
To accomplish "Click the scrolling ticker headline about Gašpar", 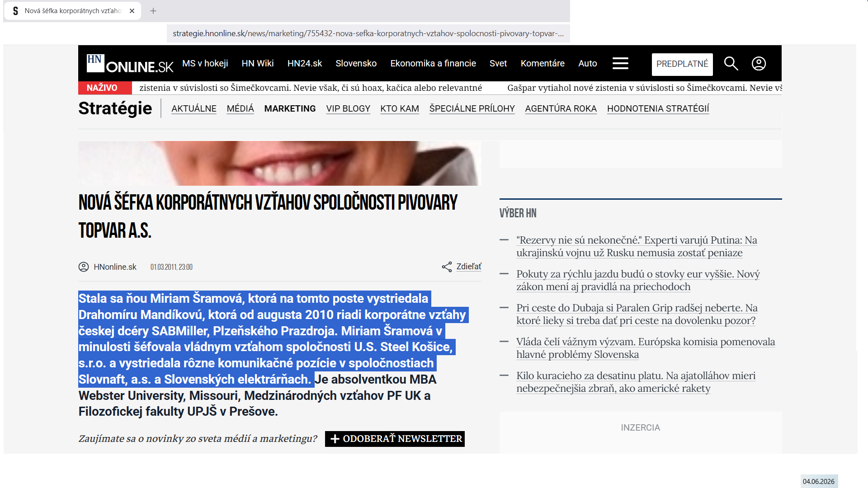I will click(644, 88).
